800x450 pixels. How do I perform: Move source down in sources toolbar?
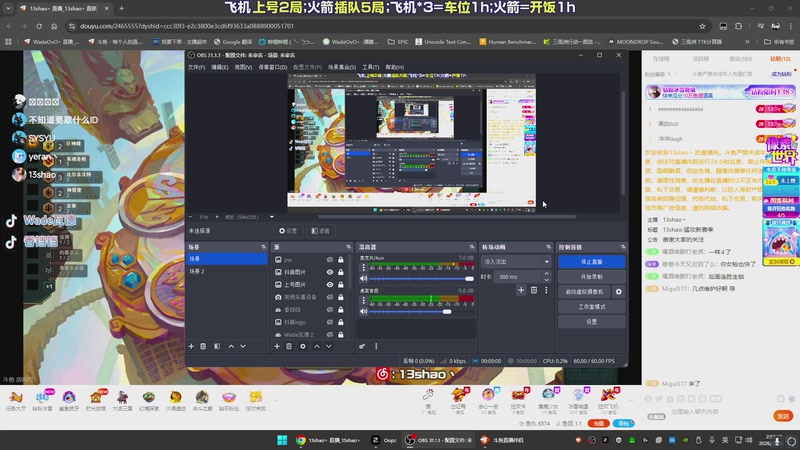click(x=329, y=346)
